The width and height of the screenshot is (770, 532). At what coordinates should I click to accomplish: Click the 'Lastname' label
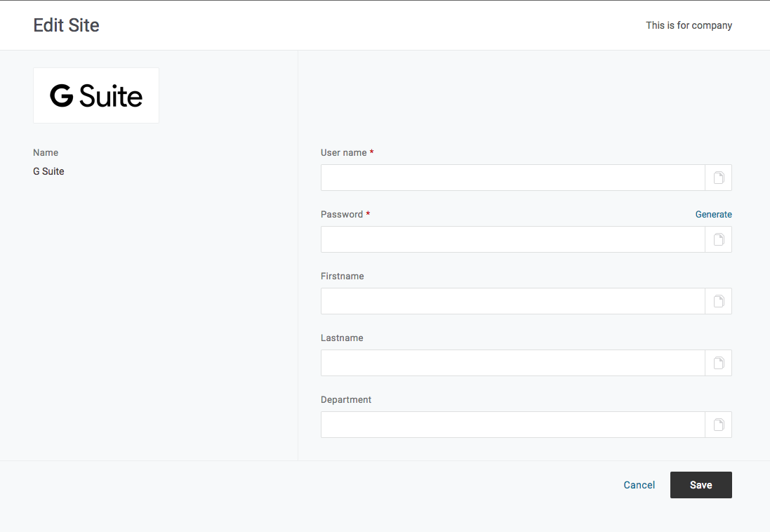[342, 338]
